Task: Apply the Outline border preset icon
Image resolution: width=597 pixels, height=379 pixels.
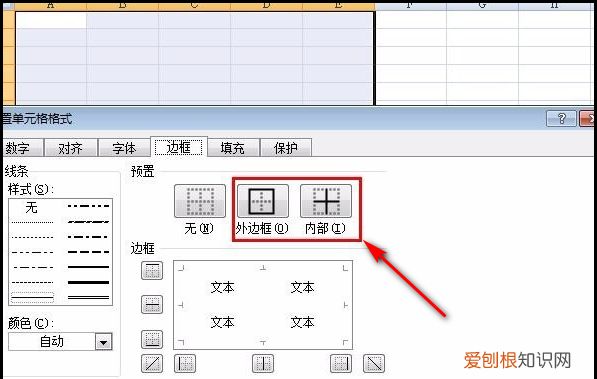Action: point(262,201)
